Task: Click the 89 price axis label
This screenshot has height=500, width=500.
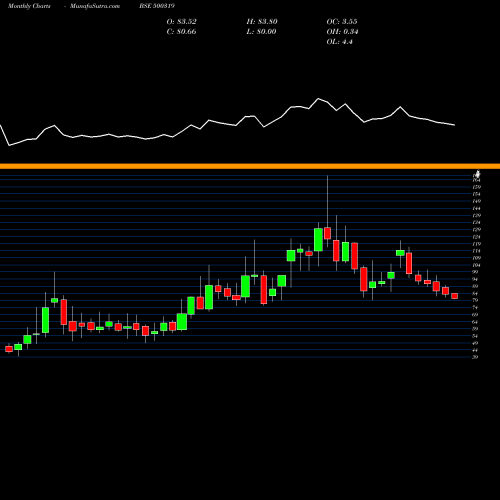Action: (x=475, y=286)
